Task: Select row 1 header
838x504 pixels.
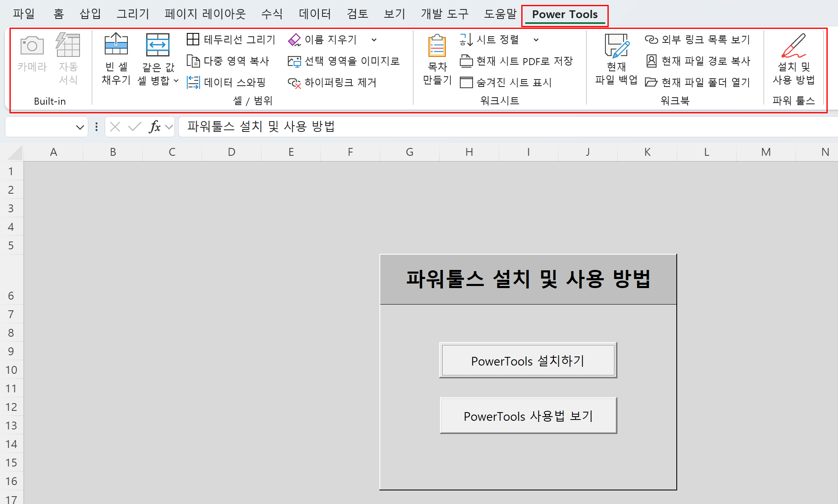Action: point(11,171)
